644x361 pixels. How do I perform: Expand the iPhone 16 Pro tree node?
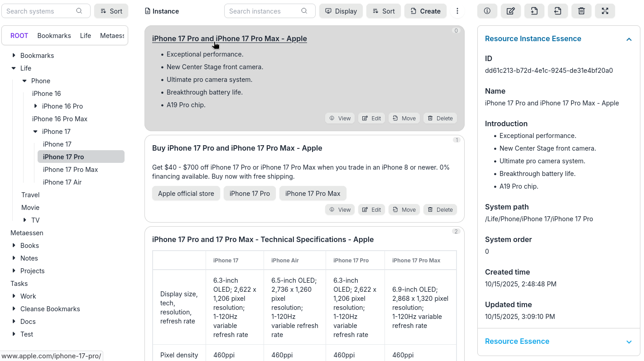coord(36,106)
